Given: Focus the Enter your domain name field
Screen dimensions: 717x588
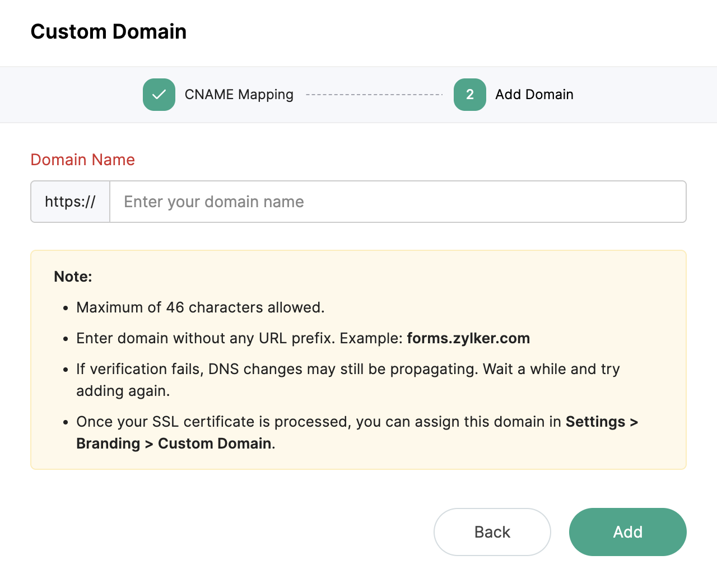Looking at the screenshot, I should coord(398,202).
